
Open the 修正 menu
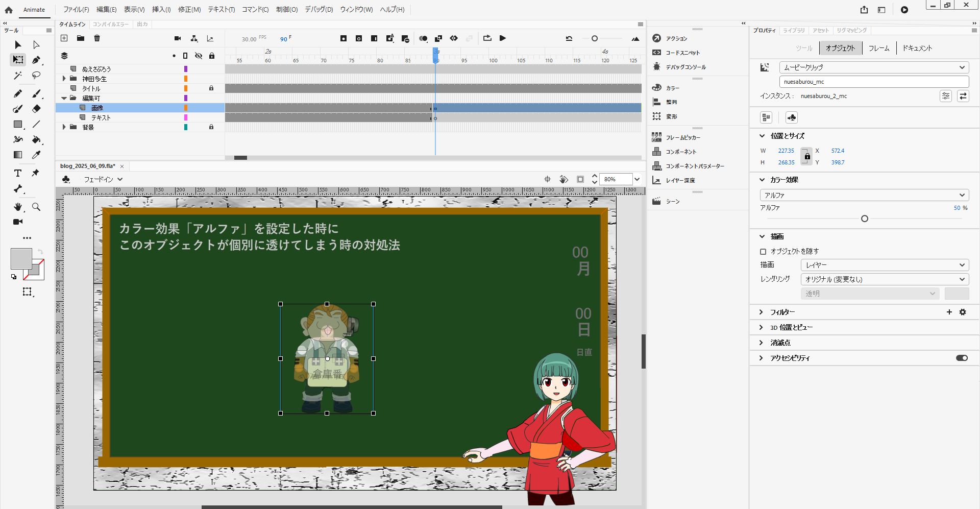tap(189, 9)
